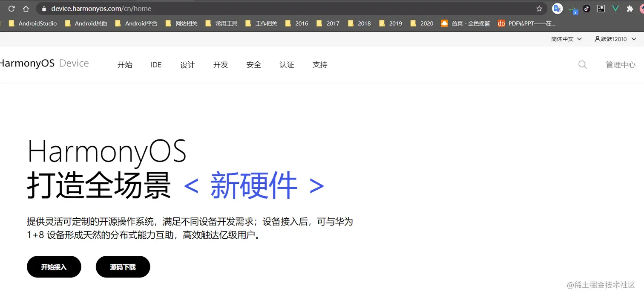
Task: Click the 开始接入 button
Action: 54,267
